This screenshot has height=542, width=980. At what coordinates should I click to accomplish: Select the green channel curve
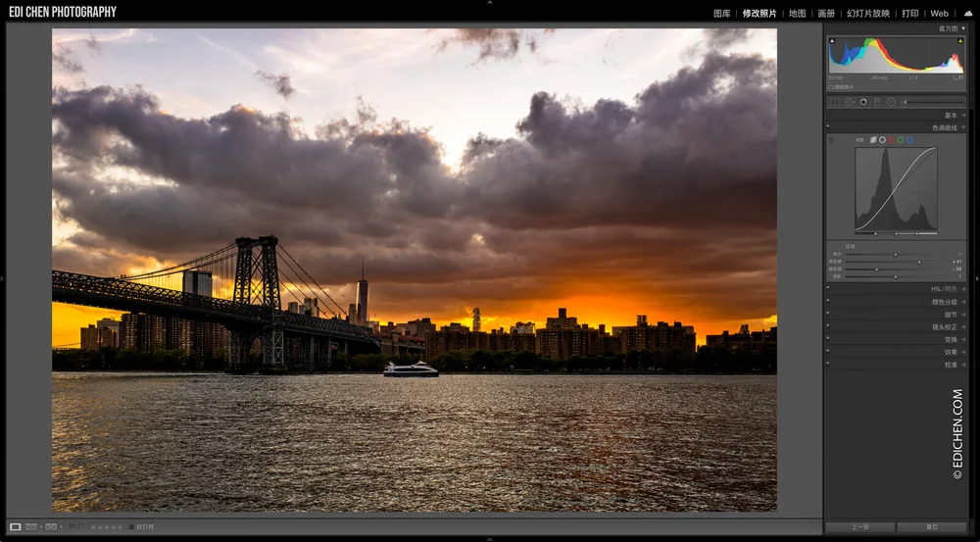coord(901,140)
